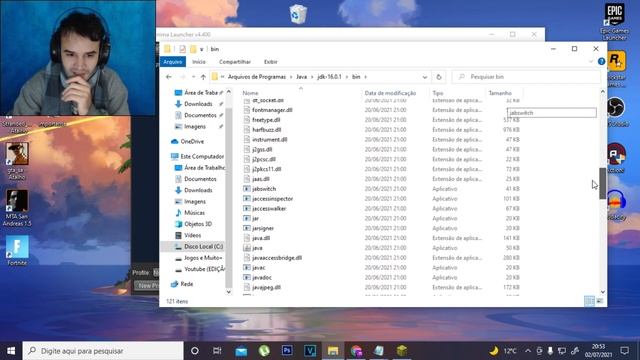640x360 pixels.
Task: Open the Início ribbon tab
Action: point(199,62)
